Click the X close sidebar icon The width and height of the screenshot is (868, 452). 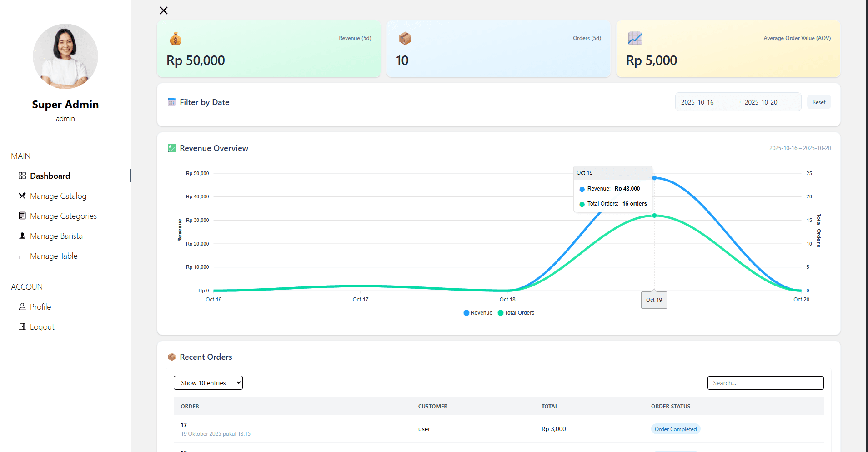click(x=164, y=10)
